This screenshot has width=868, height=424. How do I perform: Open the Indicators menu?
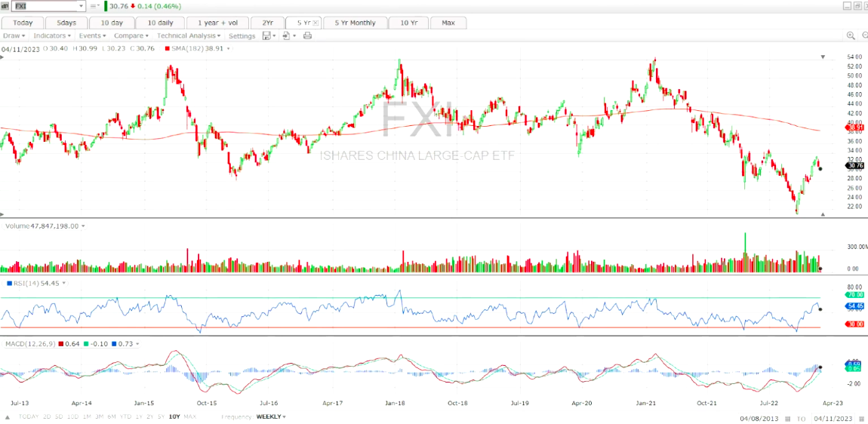[52, 35]
